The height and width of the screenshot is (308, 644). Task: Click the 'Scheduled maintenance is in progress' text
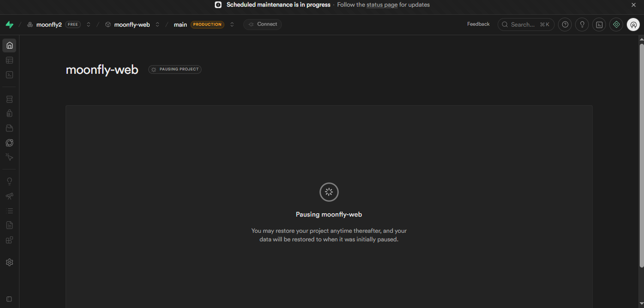click(279, 5)
